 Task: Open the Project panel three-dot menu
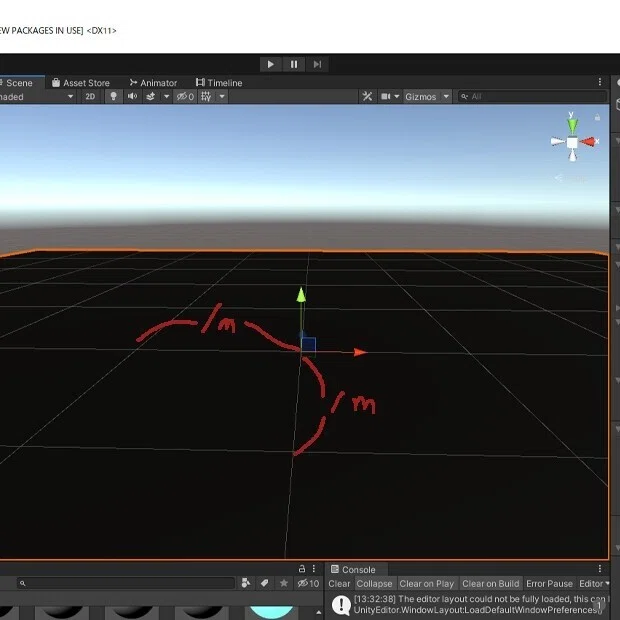pos(314,569)
